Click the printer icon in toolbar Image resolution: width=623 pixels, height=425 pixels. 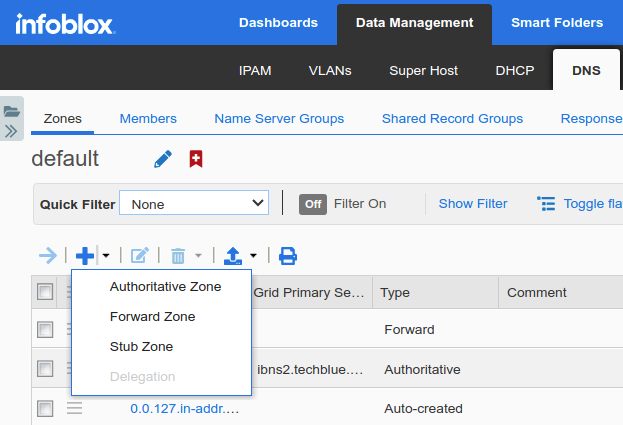[288, 256]
